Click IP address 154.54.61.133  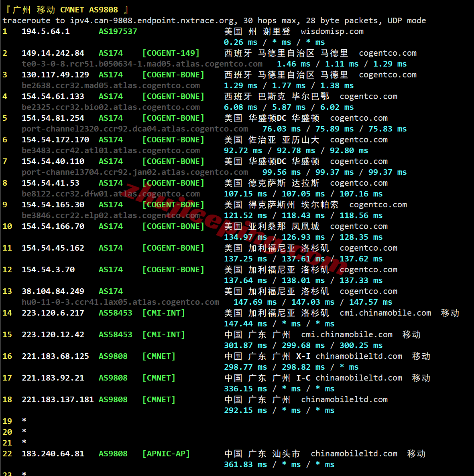[53, 96]
